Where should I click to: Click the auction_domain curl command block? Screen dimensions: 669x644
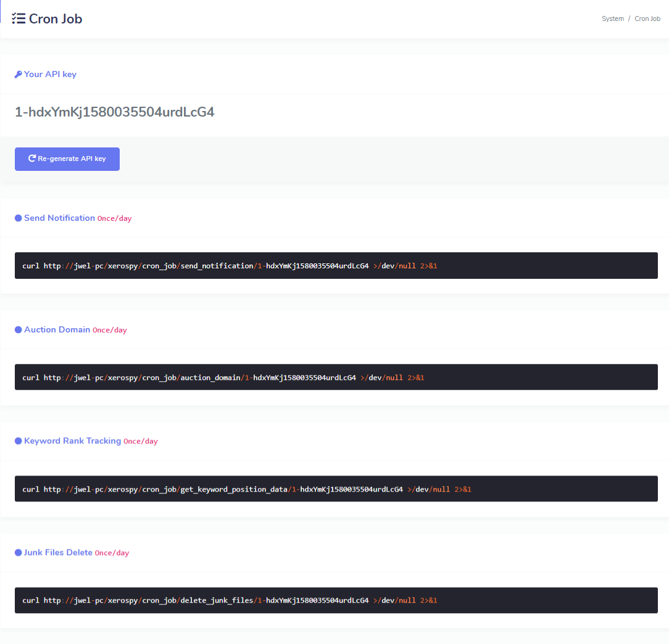[336, 378]
